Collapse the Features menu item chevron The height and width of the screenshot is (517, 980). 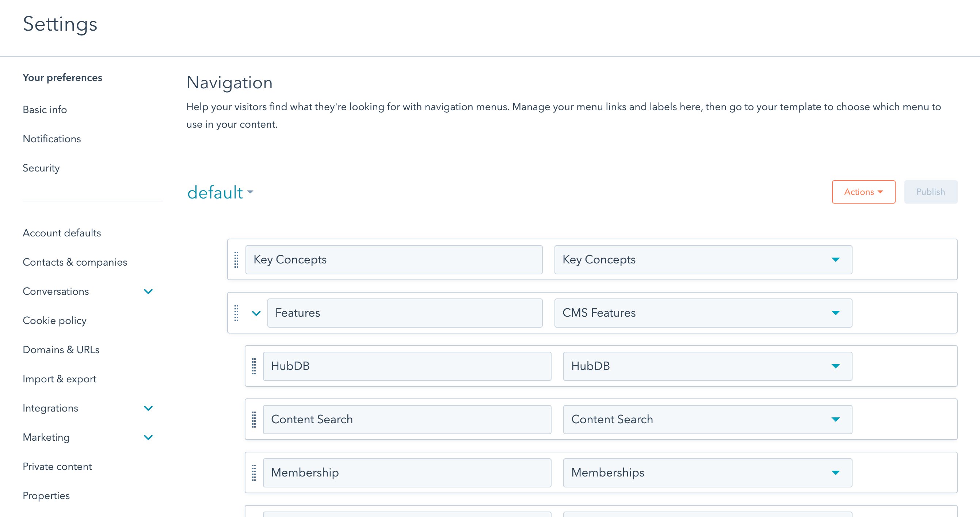click(x=256, y=313)
